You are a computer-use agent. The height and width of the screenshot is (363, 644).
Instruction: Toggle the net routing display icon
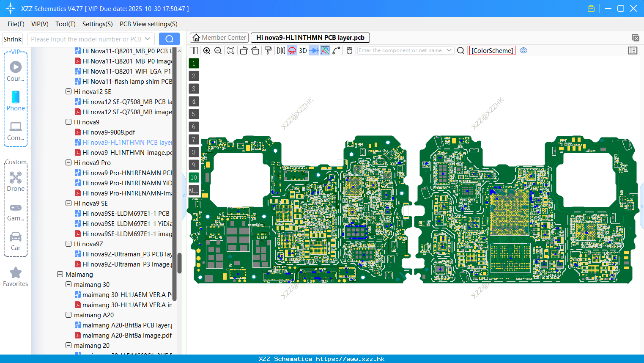[x=325, y=50]
